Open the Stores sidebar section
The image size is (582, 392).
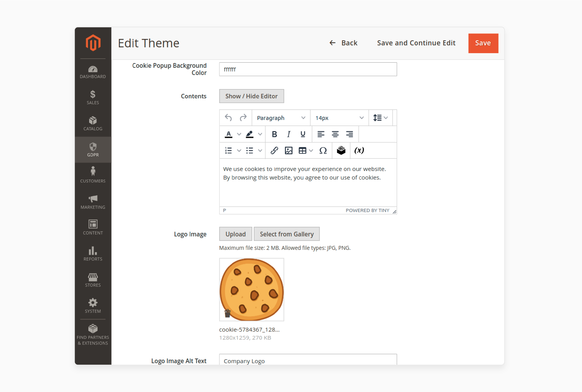[93, 280]
